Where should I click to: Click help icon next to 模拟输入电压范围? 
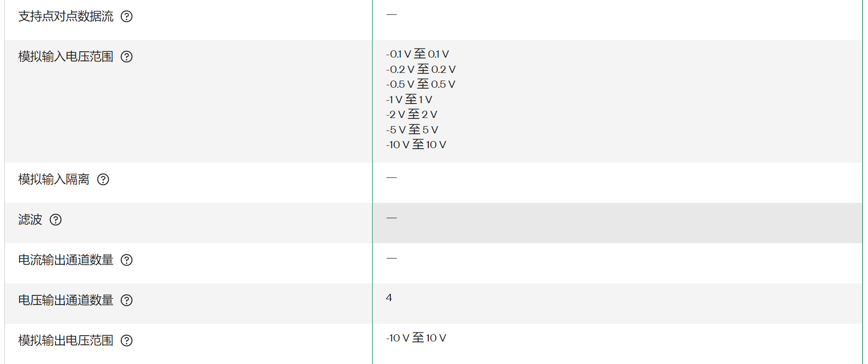click(x=127, y=57)
